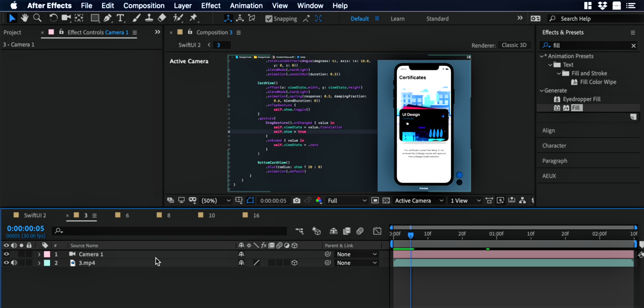The height and width of the screenshot is (308, 644).
Task: Open the Effect menu
Action: click(x=211, y=6)
